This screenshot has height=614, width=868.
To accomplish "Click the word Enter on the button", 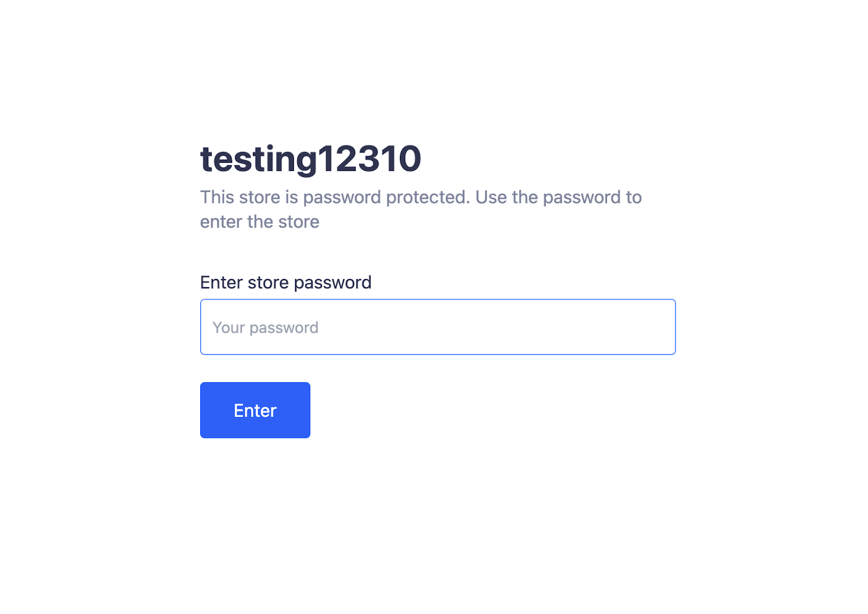I will tap(255, 410).
